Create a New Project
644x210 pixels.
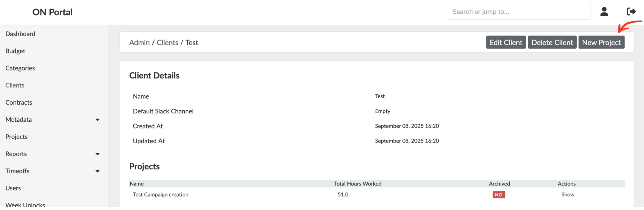(x=601, y=42)
